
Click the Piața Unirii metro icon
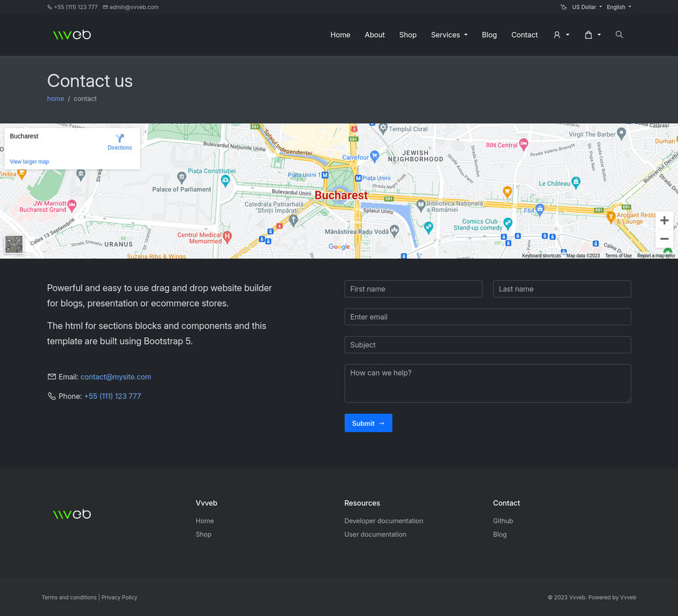358,178
